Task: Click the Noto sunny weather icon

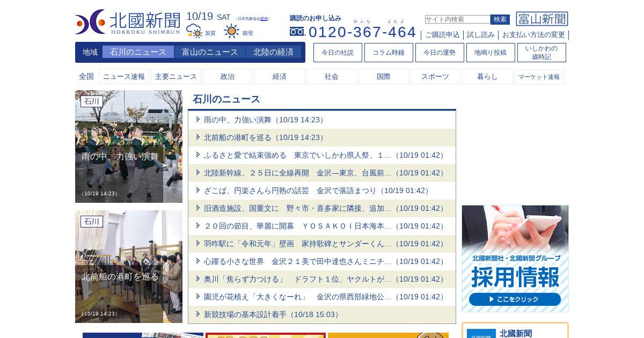Action: point(231,31)
